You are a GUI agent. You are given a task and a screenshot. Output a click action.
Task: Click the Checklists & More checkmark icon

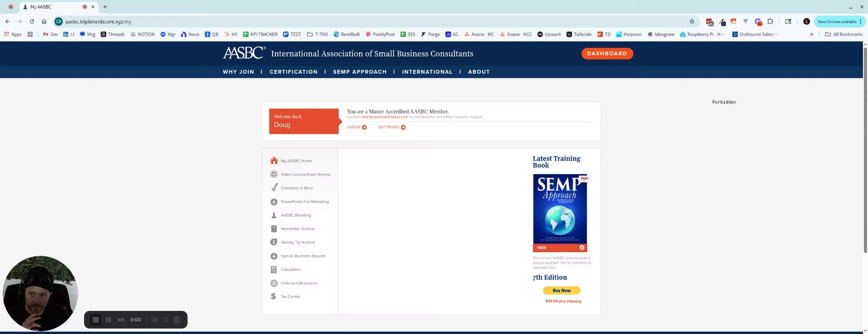[274, 188]
